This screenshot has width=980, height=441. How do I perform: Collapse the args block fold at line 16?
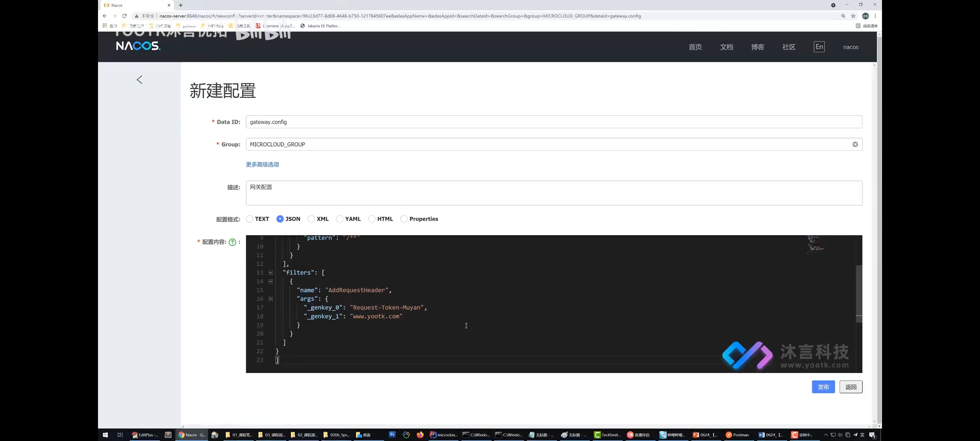271,299
